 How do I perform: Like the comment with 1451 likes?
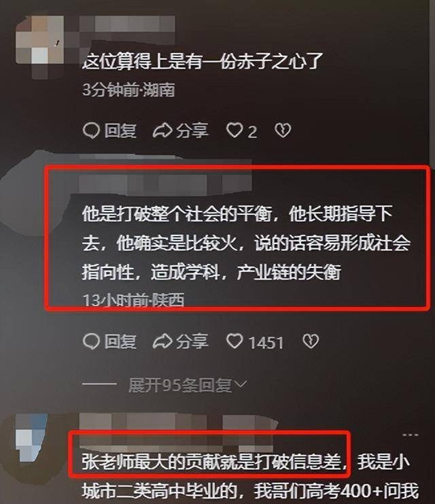click(x=234, y=341)
